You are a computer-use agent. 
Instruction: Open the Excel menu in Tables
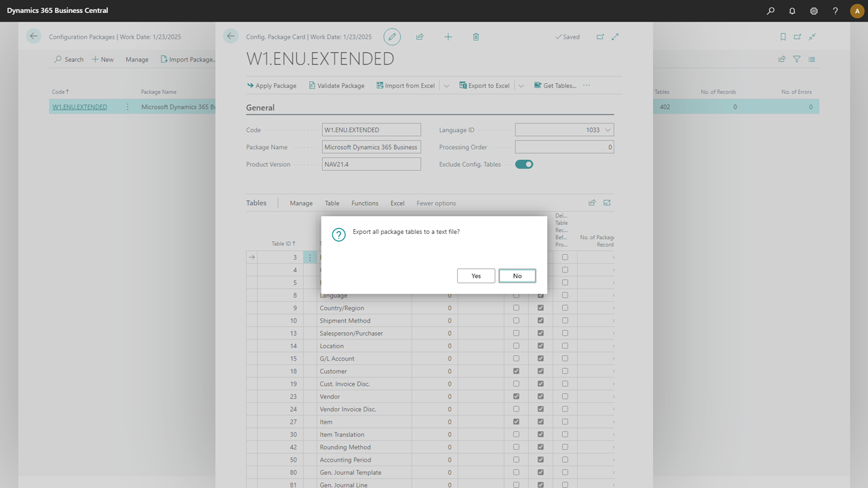click(x=397, y=203)
